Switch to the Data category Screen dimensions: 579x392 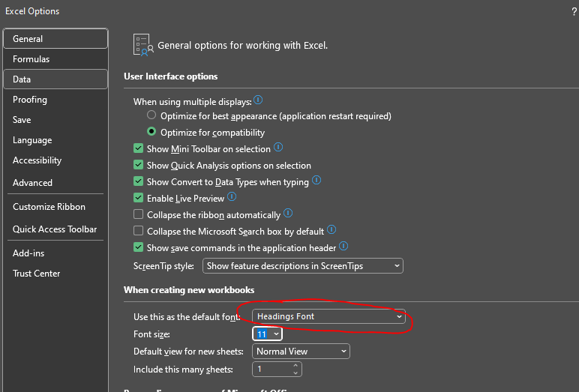click(x=55, y=79)
